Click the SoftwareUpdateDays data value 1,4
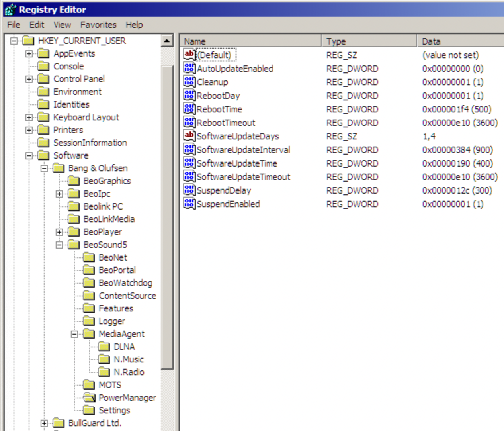 (x=429, y=136)
